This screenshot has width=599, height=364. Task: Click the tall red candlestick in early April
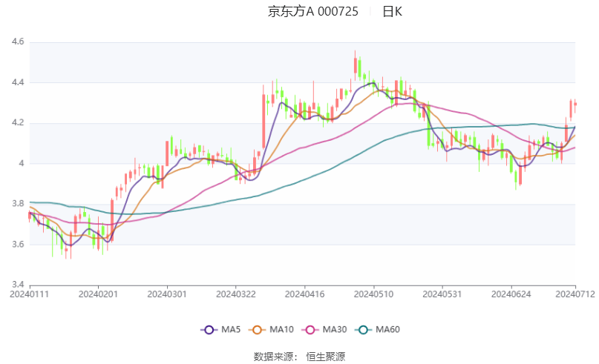(264, 122)
